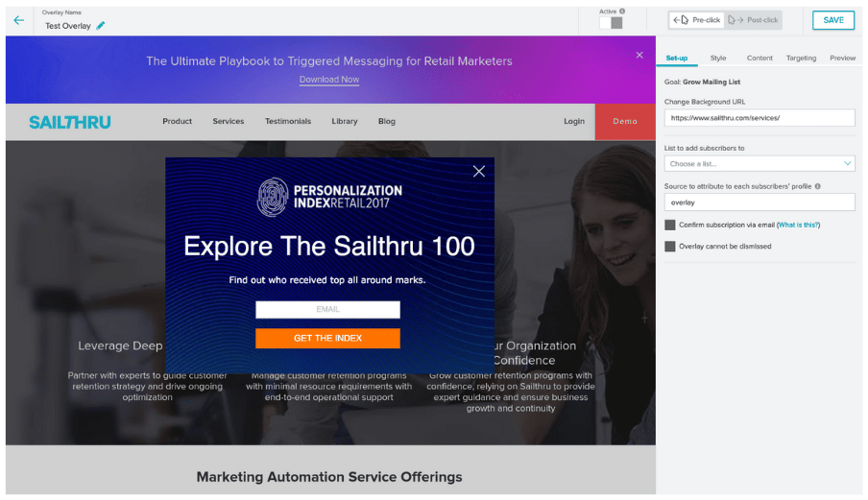Image resolution: width=868 pixels, height=500 pixels.
Task: Click the Change Background URL field
Action: [x=759, y=118]
